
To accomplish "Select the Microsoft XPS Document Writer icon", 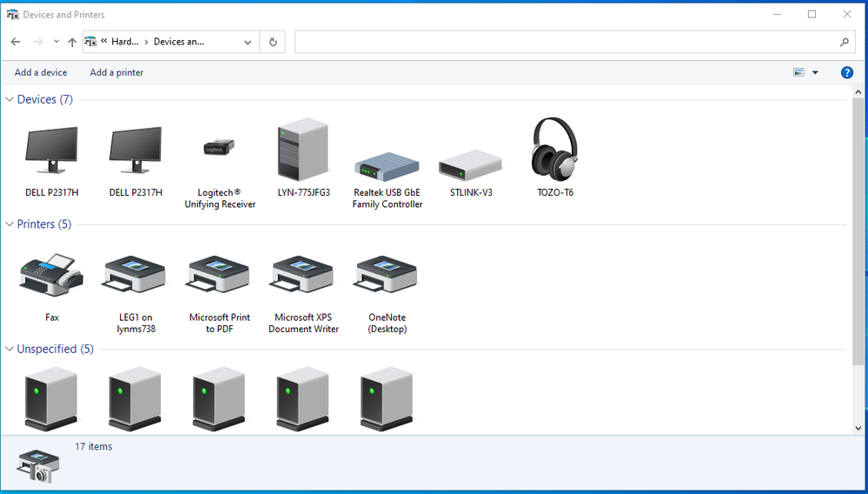I will pos(303,274).
